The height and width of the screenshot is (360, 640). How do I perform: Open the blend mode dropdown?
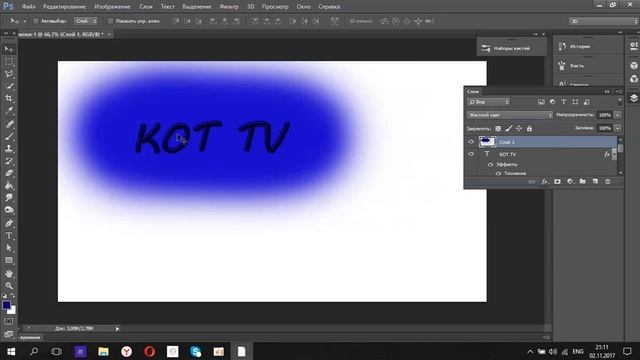pos(510,115)
